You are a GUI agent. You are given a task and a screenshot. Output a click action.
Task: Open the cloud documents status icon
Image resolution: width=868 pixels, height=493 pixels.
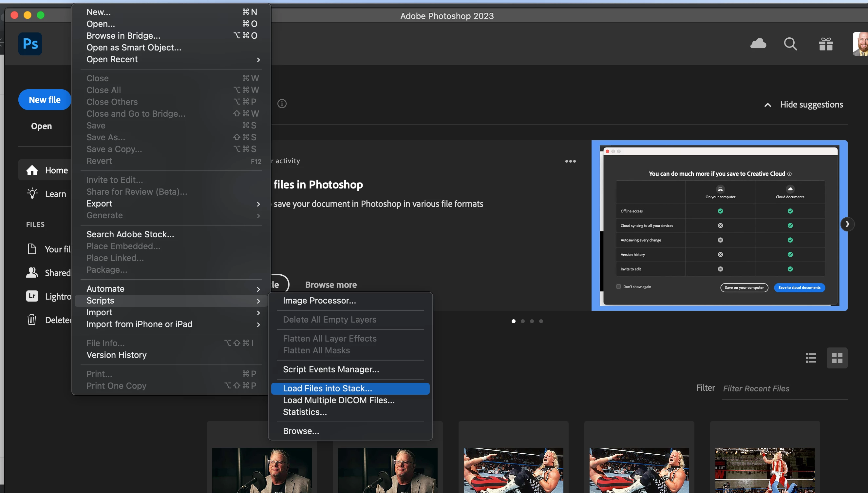coord(758,44)
